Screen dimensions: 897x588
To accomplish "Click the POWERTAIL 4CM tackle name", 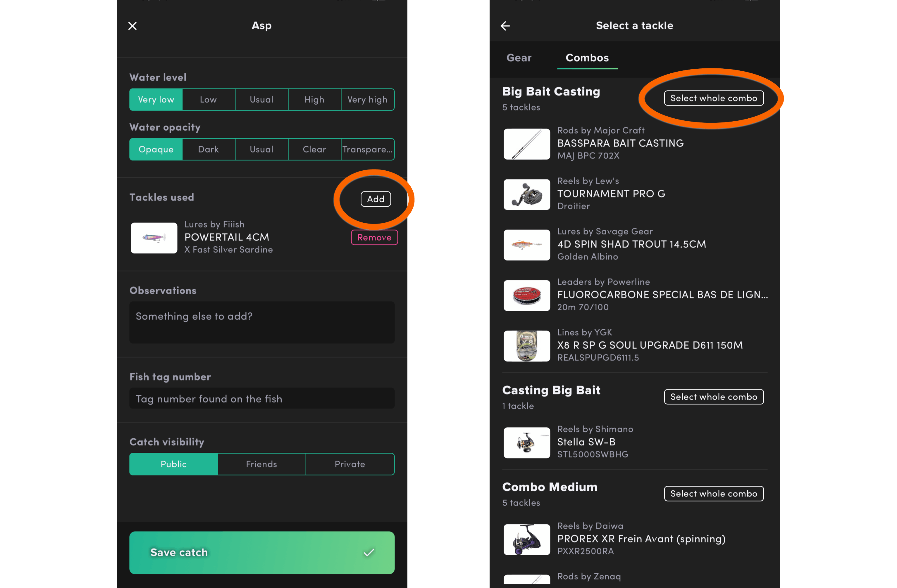I will coord(227,237).
